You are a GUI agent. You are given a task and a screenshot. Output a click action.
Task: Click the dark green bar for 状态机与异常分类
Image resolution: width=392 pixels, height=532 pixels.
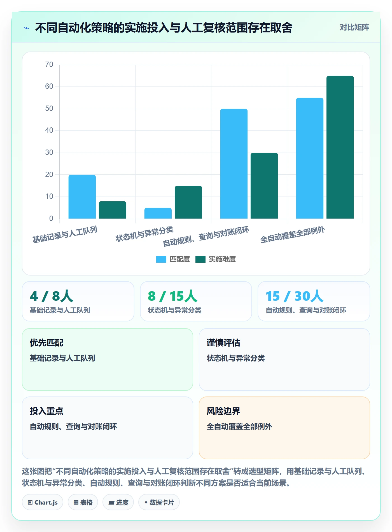click(x=188, y=202)
